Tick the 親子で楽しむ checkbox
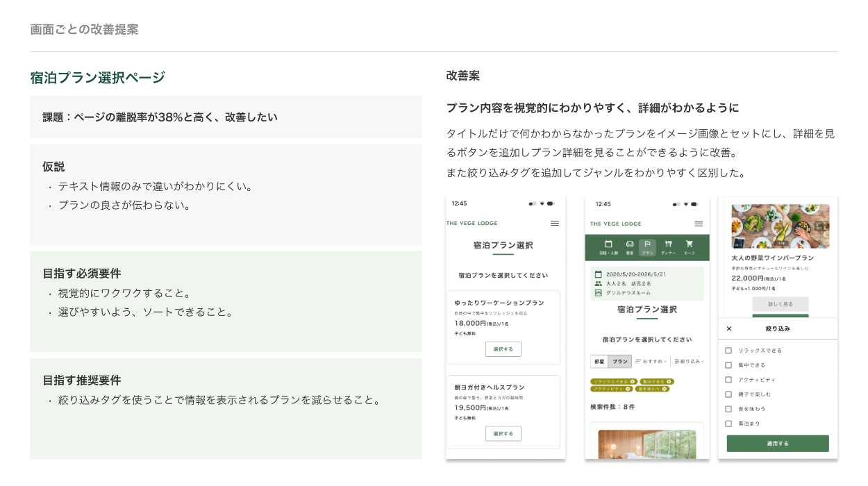The width and height of the screenshot is (868, 486). click(x=728, y=394)
